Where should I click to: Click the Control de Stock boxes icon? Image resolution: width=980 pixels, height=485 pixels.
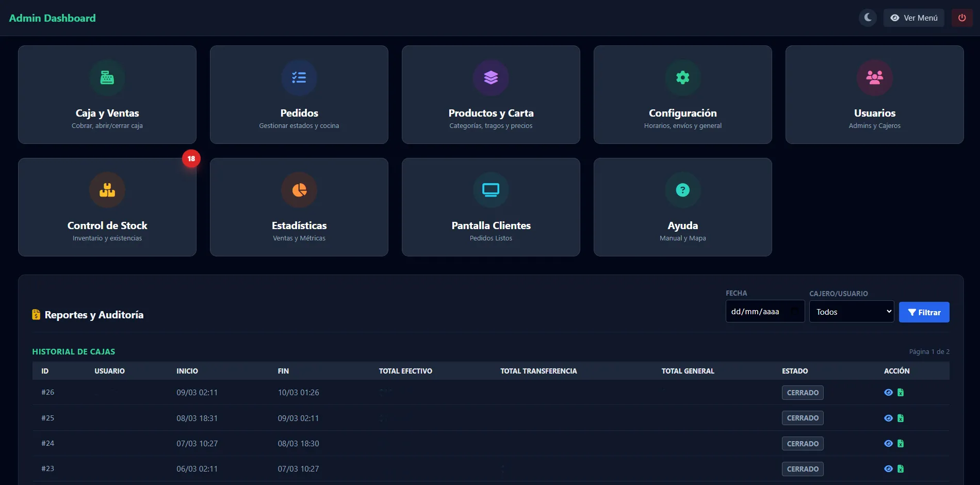107,190
